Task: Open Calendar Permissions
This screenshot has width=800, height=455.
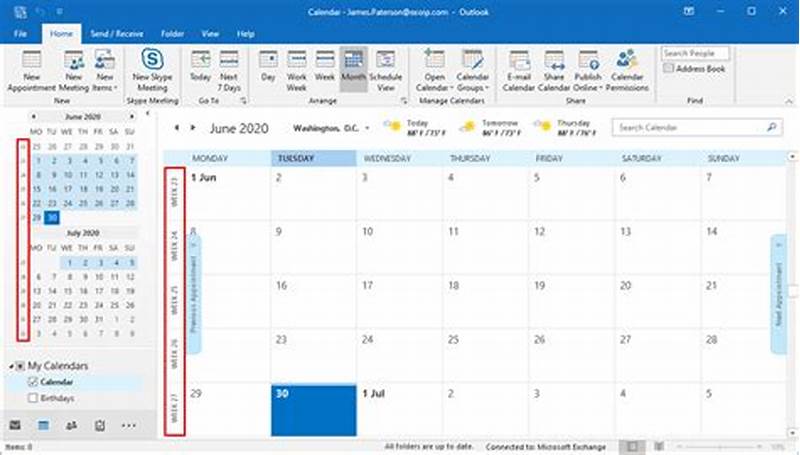Action: tap(627, 71)
